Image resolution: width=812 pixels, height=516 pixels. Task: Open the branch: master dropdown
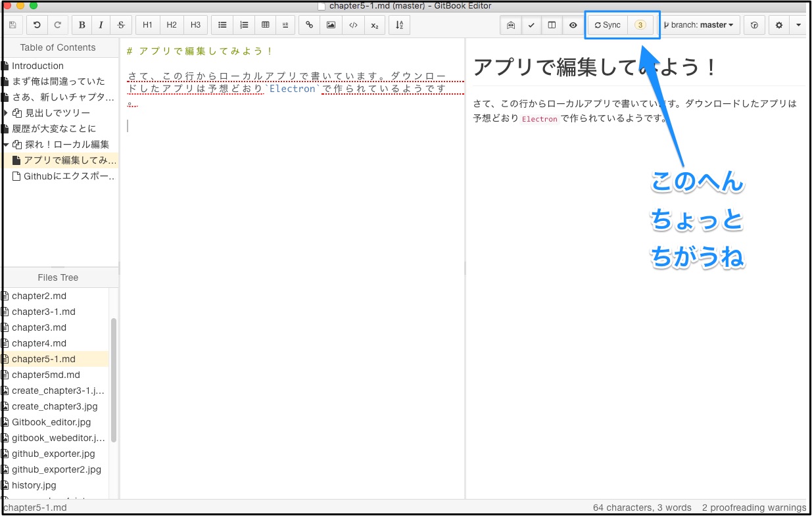[x=699, y=25]
